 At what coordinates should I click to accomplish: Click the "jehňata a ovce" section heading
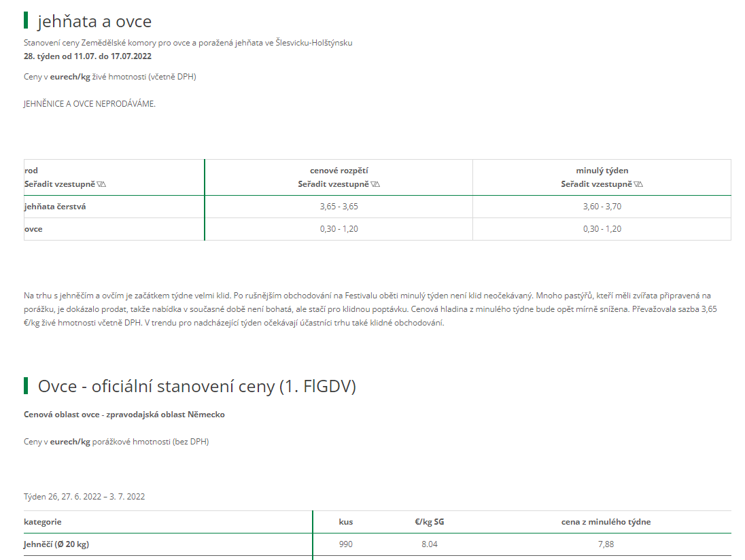click(x=94, y=22)
